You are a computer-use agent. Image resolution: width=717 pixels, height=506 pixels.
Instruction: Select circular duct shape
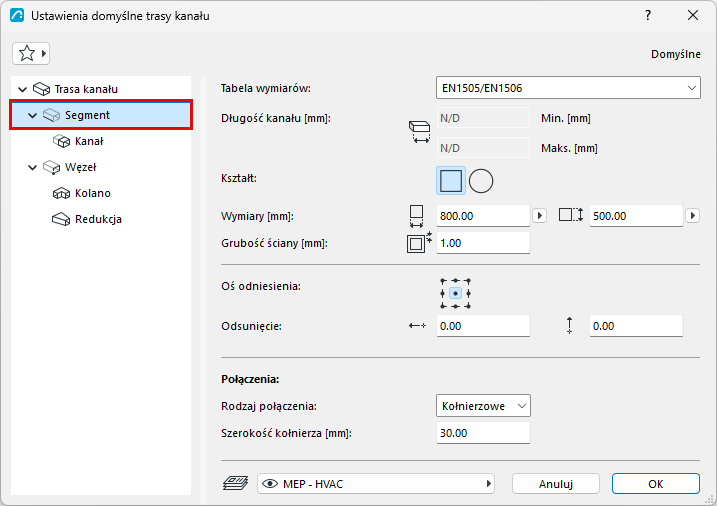pyautogui.click(x=481, y=181)
